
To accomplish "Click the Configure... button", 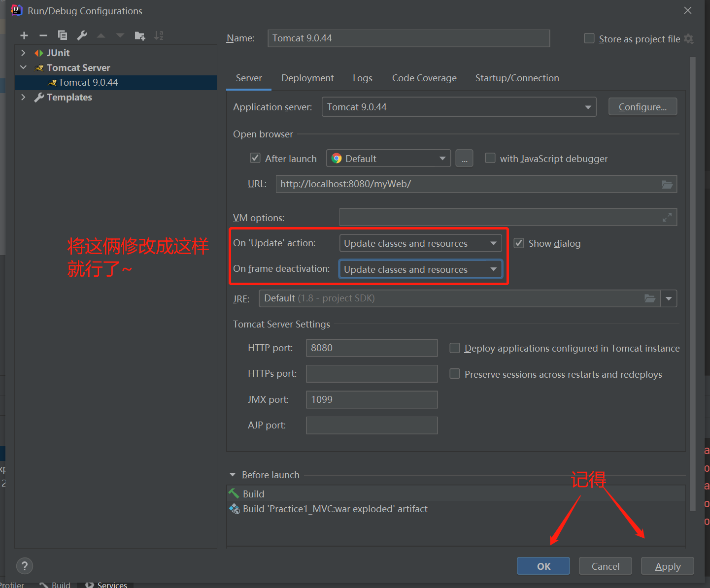I will click(642, 107).
